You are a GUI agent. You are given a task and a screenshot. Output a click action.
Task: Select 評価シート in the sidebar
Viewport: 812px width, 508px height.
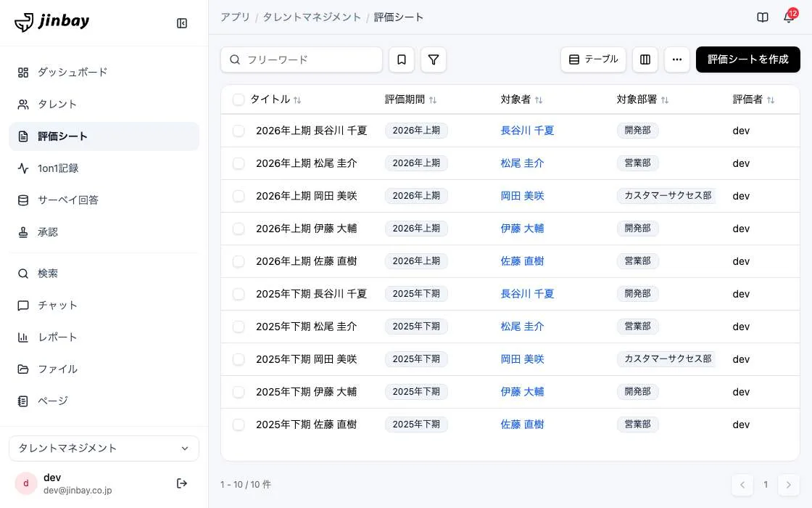tap(104, 136)
